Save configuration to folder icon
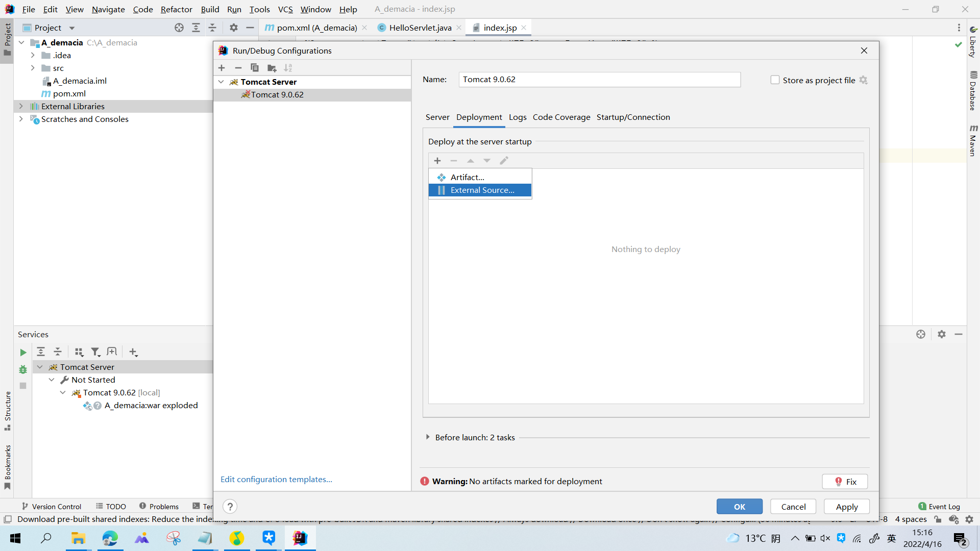The height and width of the screenshot is (551, 980). click(x=272, y=68)
